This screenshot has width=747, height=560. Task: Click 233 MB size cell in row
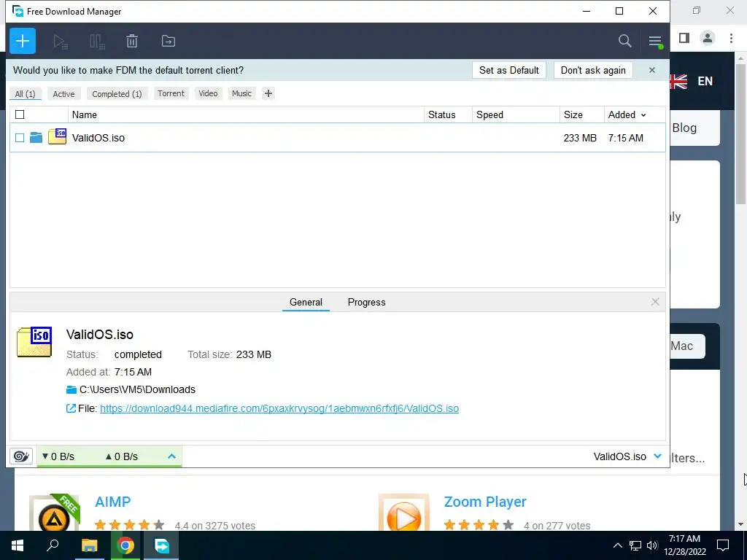click(x=580, y=138)
